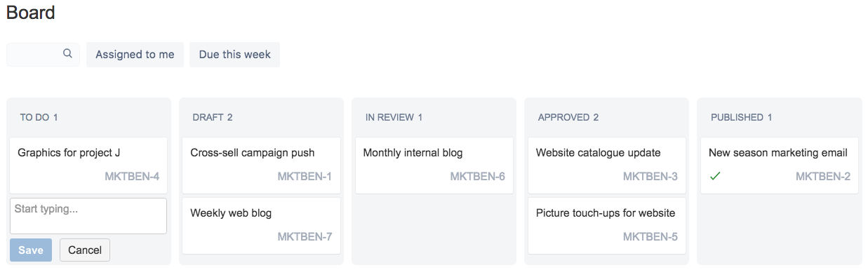Click the MKTBEN-7 issue key

click(x=305, y=237)
